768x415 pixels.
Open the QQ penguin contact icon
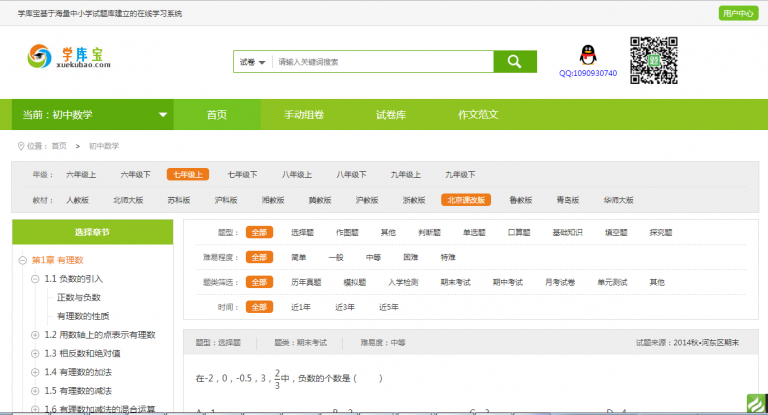(x=587, y=54)
